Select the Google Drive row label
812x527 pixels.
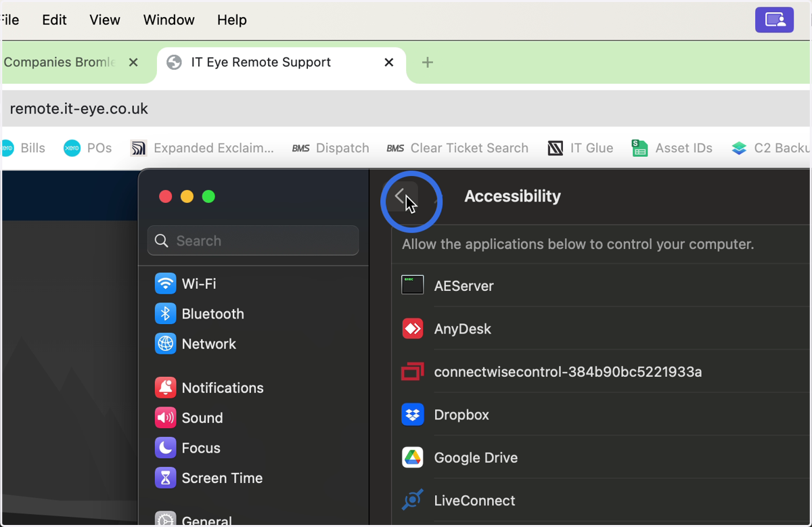(476, 458)
